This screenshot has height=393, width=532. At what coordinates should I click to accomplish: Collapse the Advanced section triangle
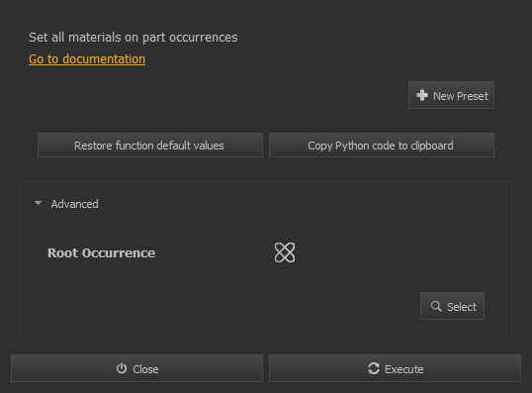pyautogui.click(x=38, y=203)
